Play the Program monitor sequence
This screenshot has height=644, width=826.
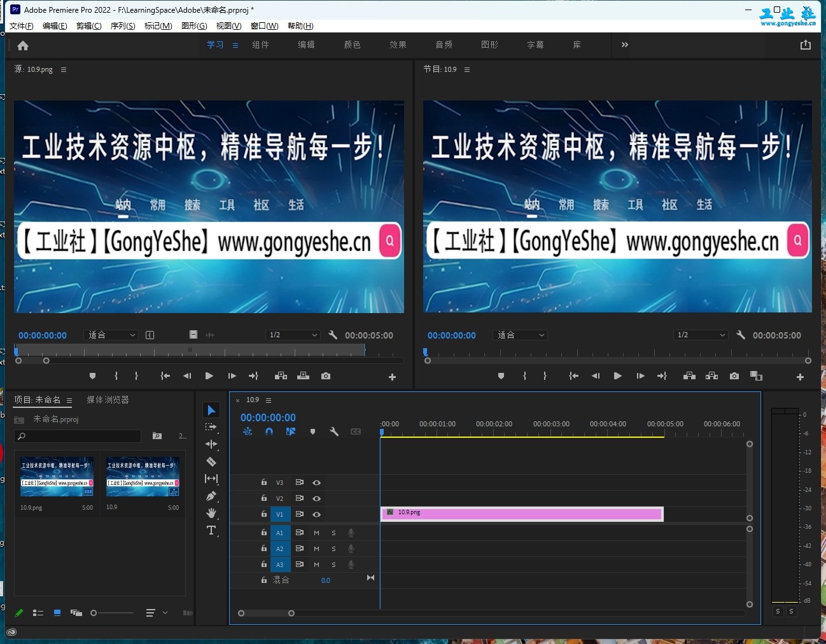point(617,376)
